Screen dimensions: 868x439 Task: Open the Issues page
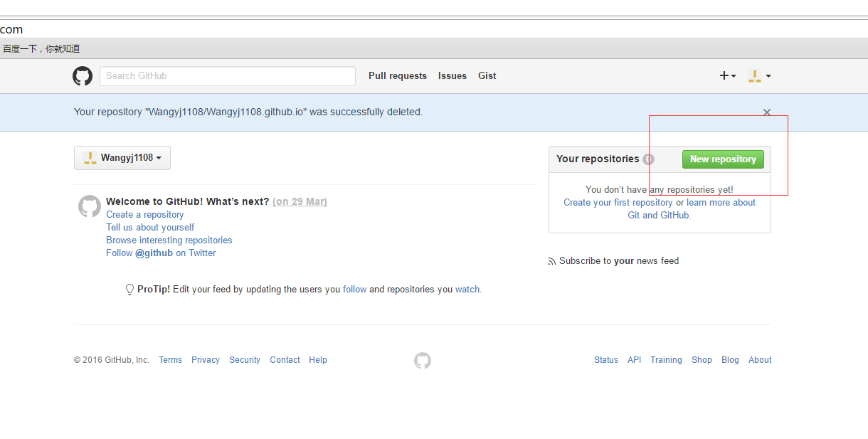(x=452, y=75)
